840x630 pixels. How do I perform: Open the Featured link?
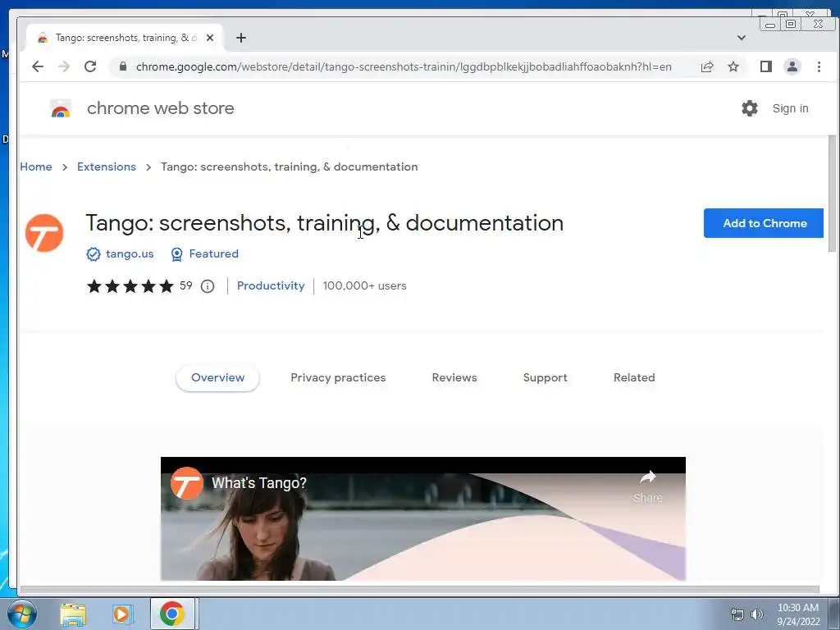coord(214,254)
